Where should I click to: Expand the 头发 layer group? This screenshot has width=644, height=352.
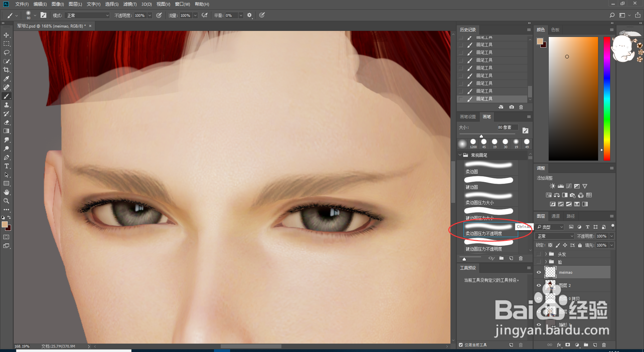(546, 254)
